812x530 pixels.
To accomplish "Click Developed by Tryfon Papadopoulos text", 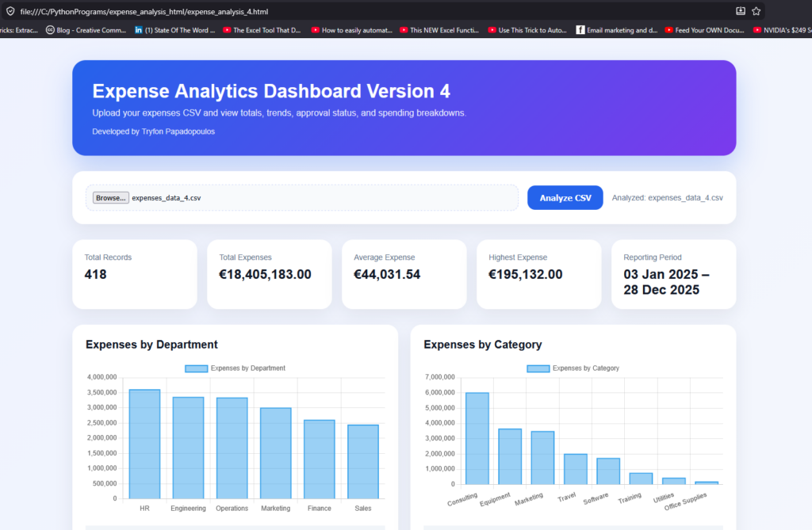I will click(x=153, y=132).
